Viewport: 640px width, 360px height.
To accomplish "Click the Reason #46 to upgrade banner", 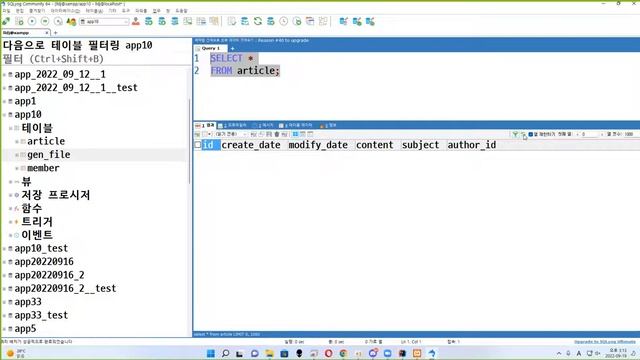I will [x=283, y=40].
